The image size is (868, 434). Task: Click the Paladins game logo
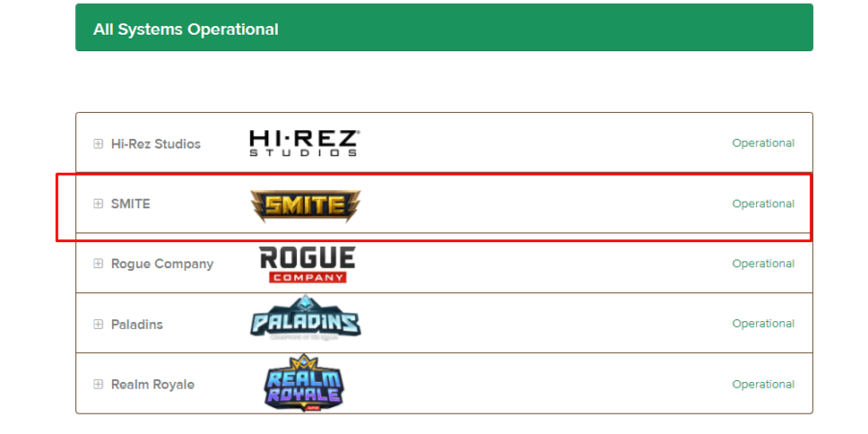pyautogui.click(x=305, y=318)
